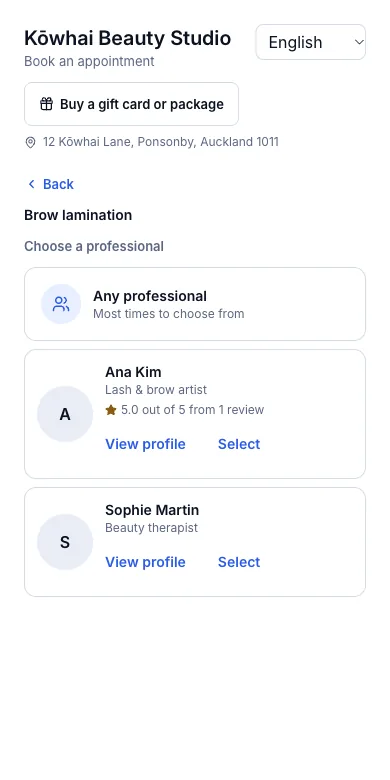Click Sophie Martin's avatar circle
Image resolution: width=390 pixels, height=780 pixels.
(65, 542)
